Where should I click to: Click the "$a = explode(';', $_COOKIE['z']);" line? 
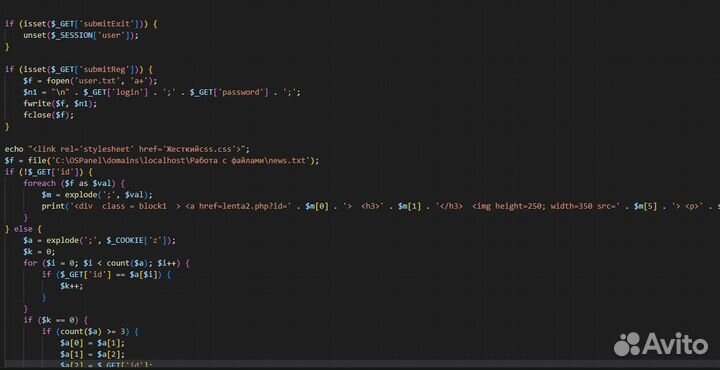point(100,241)
